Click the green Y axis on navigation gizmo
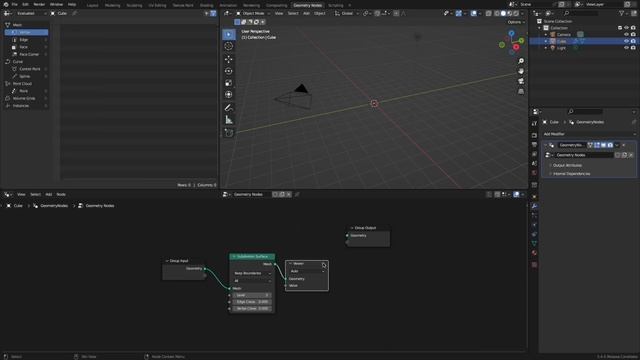 pos(521,40)
